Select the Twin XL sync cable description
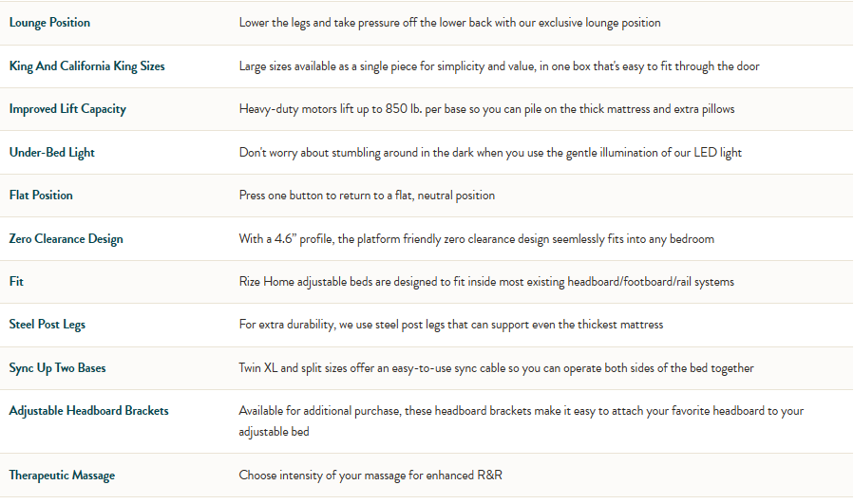This screenshot has width=854, height=504. click(x=496, y=368)
